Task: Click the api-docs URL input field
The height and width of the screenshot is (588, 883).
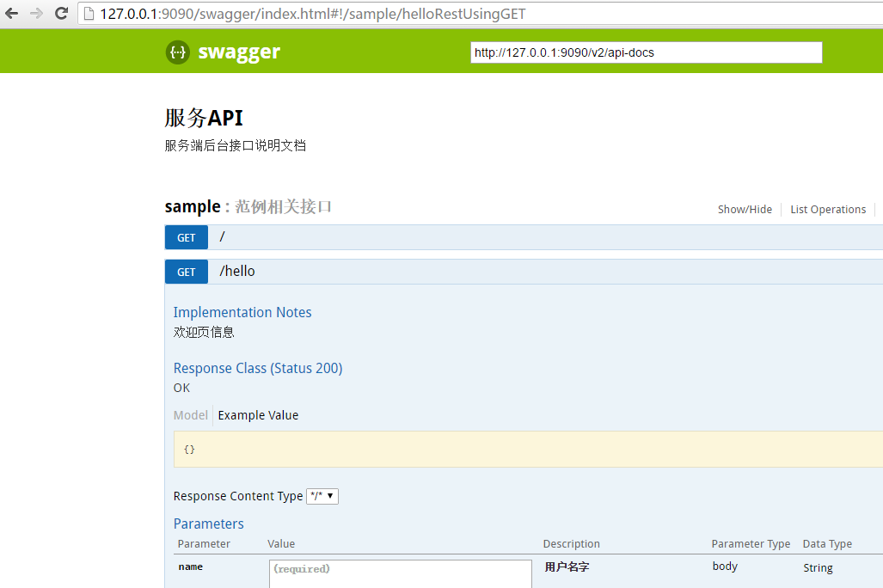Action: click(646, 52)
